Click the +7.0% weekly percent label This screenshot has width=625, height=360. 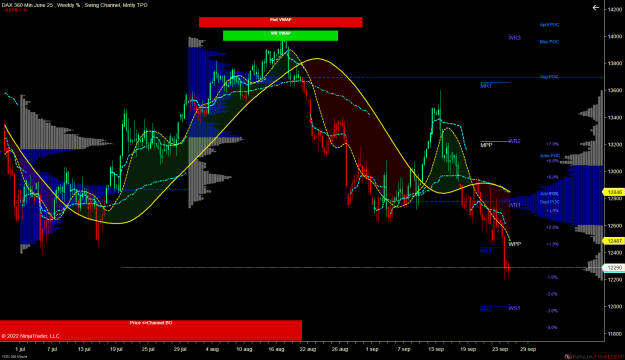pos(552,144)
